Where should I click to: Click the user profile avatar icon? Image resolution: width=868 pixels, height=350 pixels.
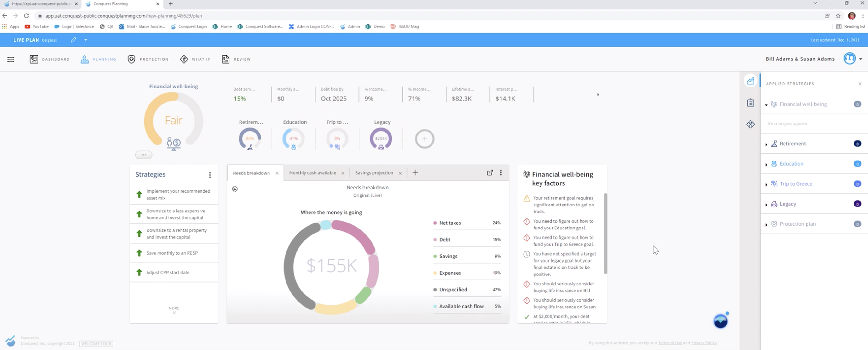tap(849, 59)
